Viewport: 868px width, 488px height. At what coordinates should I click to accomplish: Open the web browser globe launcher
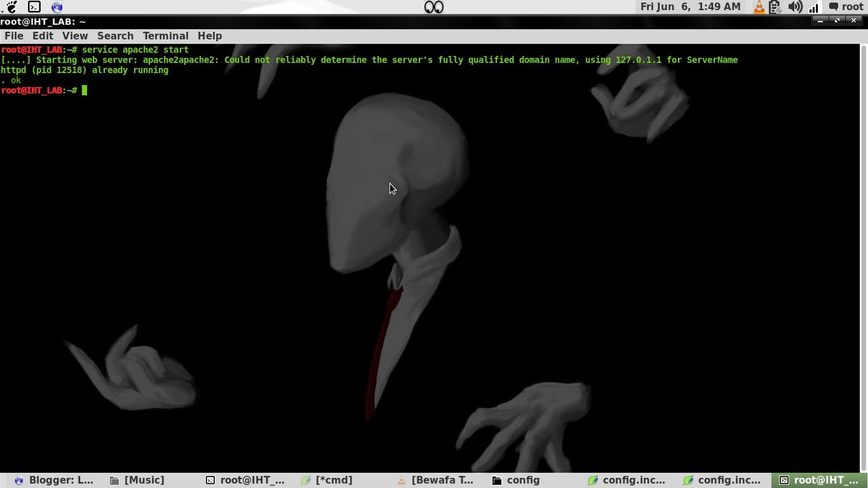[x=57, y=7]
